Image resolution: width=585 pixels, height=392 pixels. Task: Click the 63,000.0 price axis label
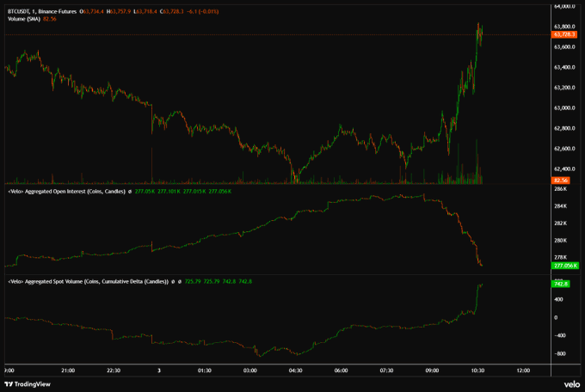[x=564, y=108]
